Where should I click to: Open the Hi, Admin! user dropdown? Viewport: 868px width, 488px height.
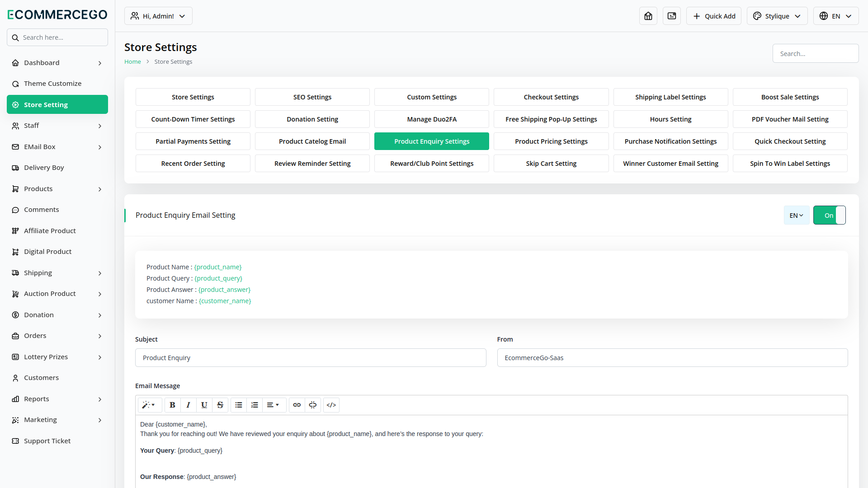158,16
